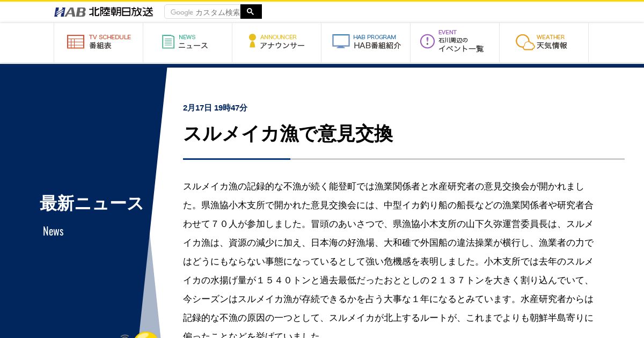
Task: Click the yellow announcer person icon
Action: (x=252, y=41)
